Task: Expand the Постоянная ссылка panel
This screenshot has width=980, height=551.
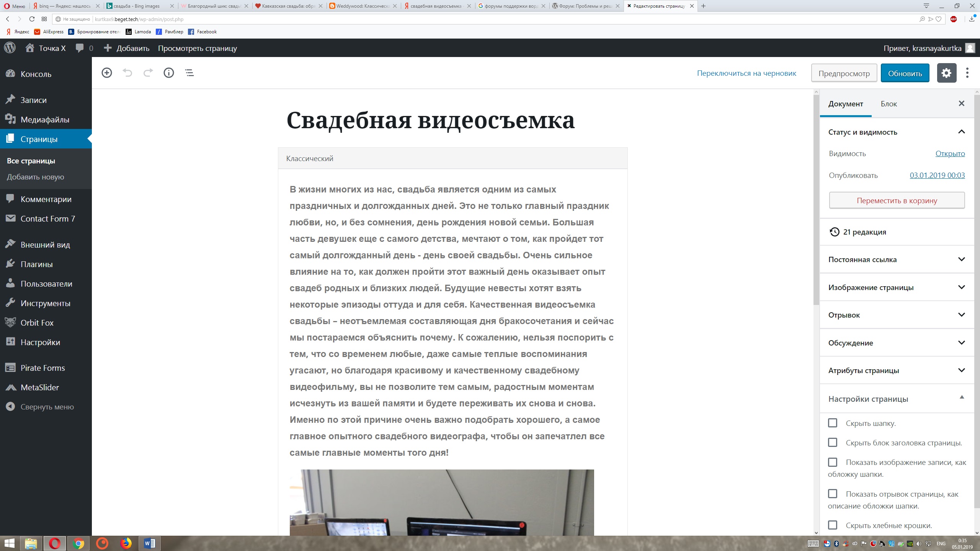Action: click(x=896, y=259)
